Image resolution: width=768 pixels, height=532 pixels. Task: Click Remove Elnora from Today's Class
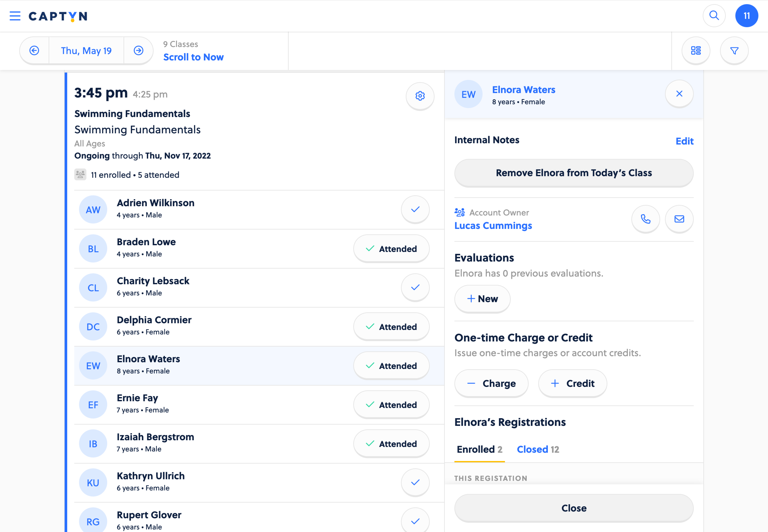tap(573, 173)
